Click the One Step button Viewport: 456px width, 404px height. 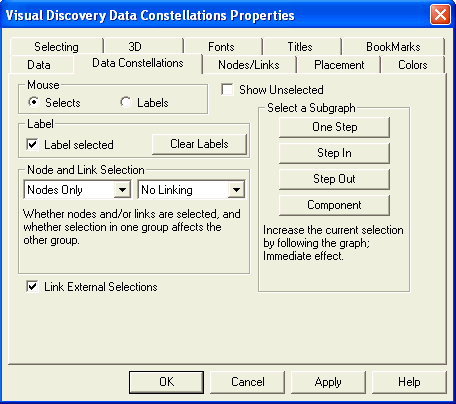pyautogui.click(x=334, y=127)
